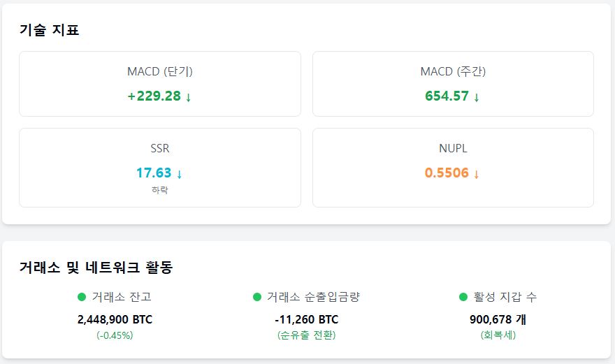The height and width of the screenshot is (364, 615).
Task: Click the -11,260 BTC net flow value
Action: point(307,320)
